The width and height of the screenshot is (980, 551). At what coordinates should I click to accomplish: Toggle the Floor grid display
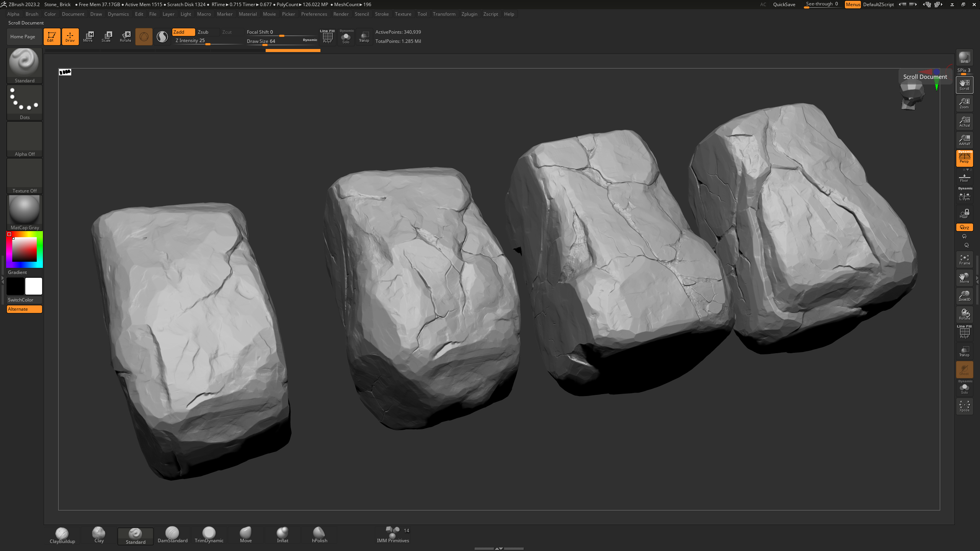[964, 178]
